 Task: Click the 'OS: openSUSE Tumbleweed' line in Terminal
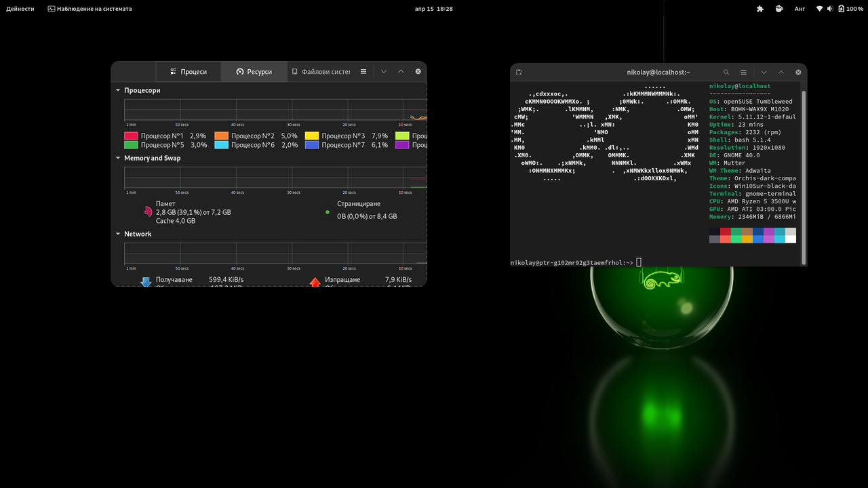[751, 102]
